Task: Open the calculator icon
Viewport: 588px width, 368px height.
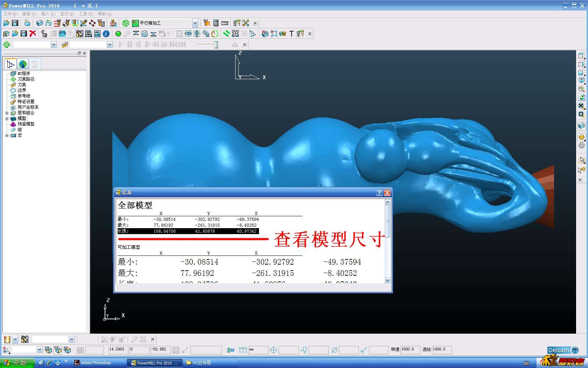Action: (x=216, y=23)
